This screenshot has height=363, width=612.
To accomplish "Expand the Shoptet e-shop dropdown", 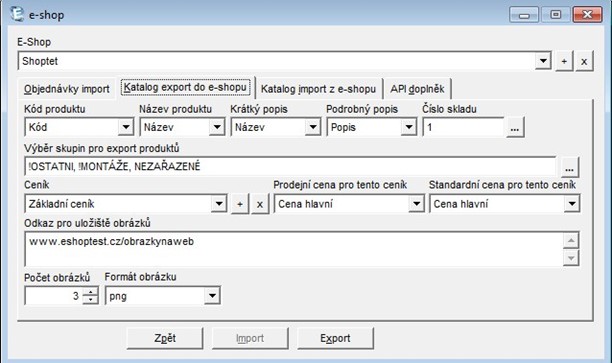I will point(543,61).
